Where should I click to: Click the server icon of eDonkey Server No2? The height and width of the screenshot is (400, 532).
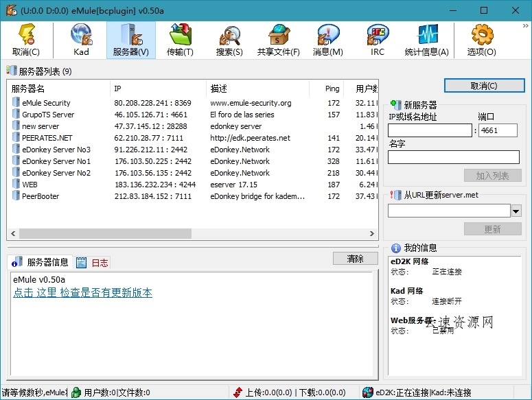tap(16, 172)
